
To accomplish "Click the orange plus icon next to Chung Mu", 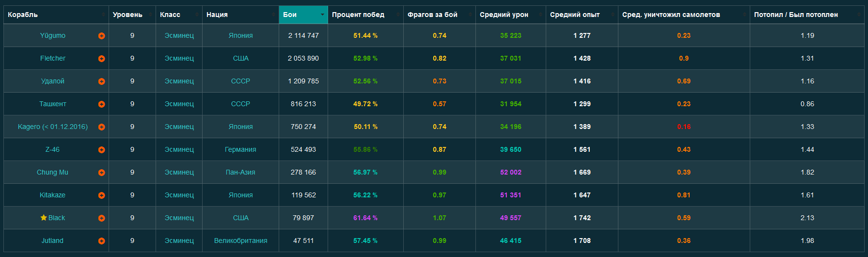I will tap(101, 173).
